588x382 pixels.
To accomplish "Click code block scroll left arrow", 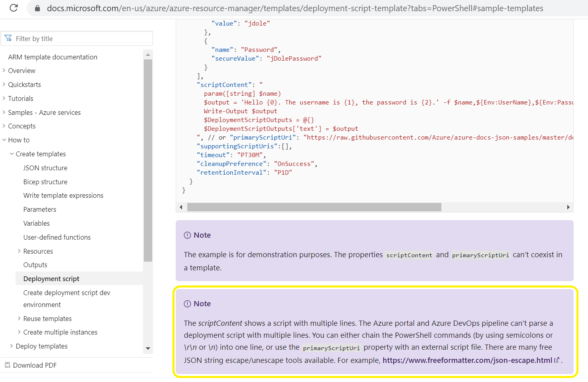I will pos(181,207).
